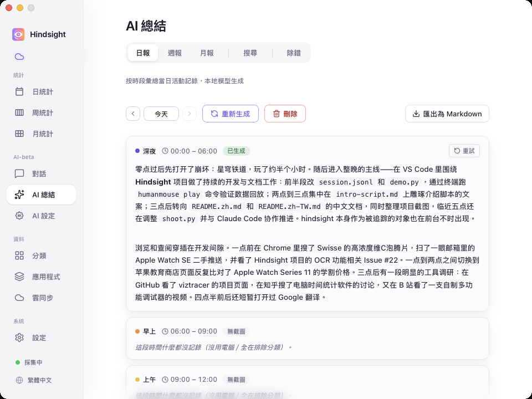
Task: Click the yellow dot beside 上午
Action: tap(137, 379)
